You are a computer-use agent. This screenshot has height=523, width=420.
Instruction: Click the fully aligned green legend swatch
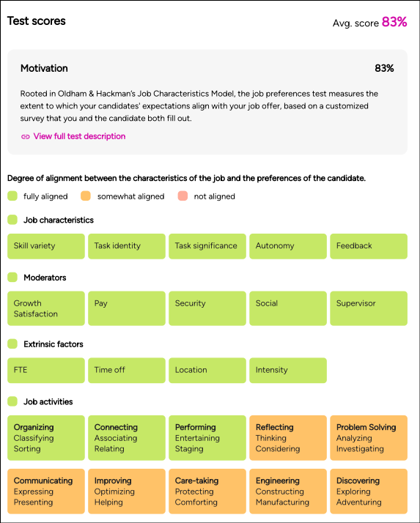pyautogui.click(x=12, y=196)
